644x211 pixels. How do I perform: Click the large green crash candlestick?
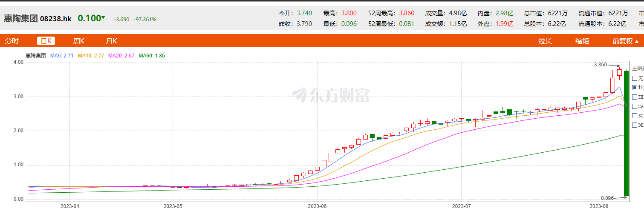(626, 133)
